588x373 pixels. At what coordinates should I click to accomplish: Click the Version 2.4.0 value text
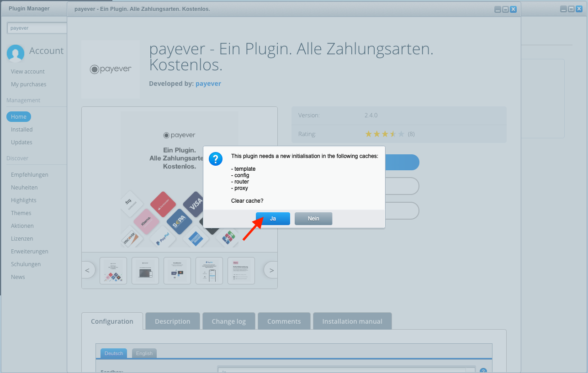point(371,115)
